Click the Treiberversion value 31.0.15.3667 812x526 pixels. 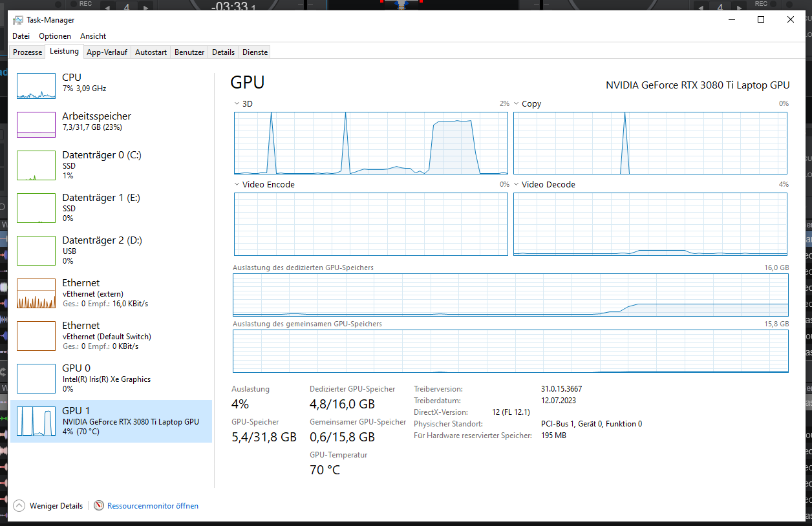point(561,389)
